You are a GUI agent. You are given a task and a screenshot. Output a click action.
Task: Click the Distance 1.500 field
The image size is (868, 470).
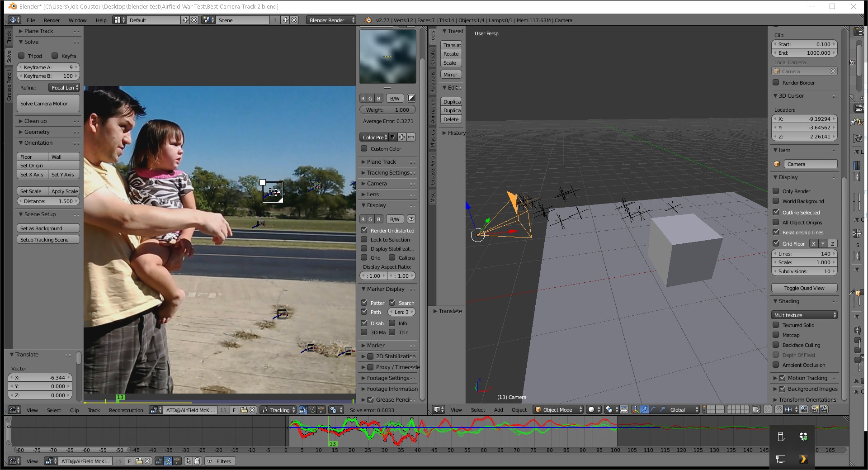coord(48,201)
